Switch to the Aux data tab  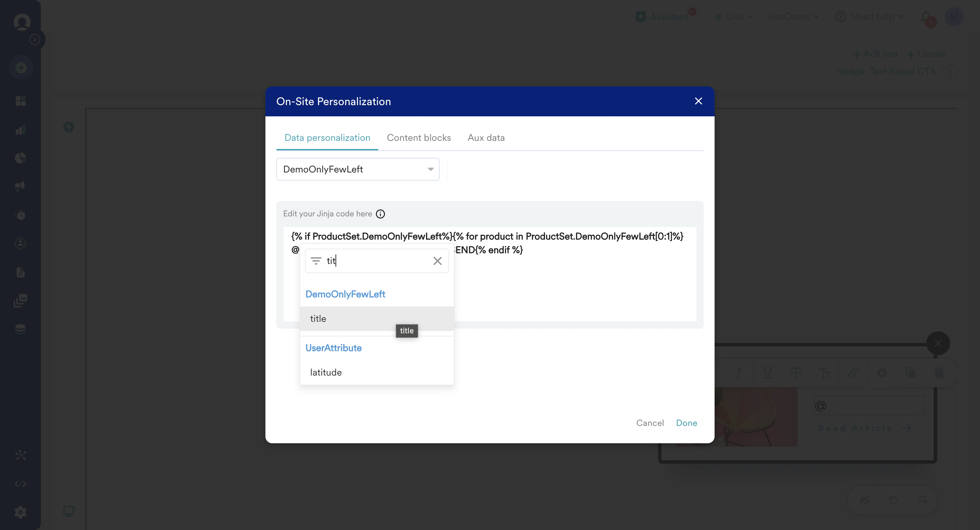(486, 138)
